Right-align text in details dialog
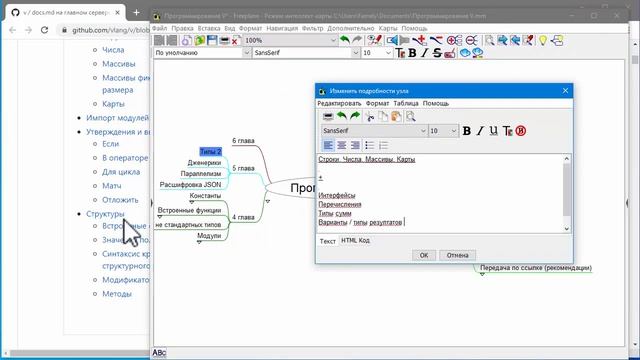 (x=355, y=145)
